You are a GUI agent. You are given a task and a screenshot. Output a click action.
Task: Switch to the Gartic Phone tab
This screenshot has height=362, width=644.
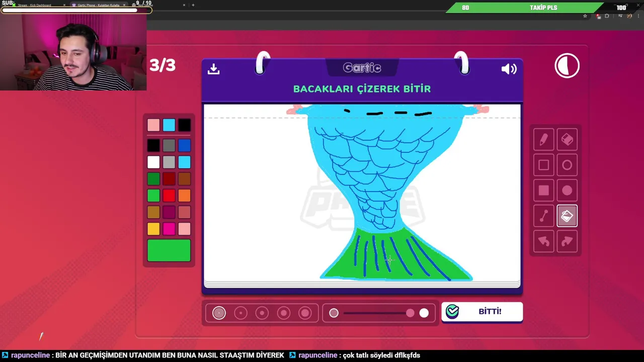[x=98, y=5]
